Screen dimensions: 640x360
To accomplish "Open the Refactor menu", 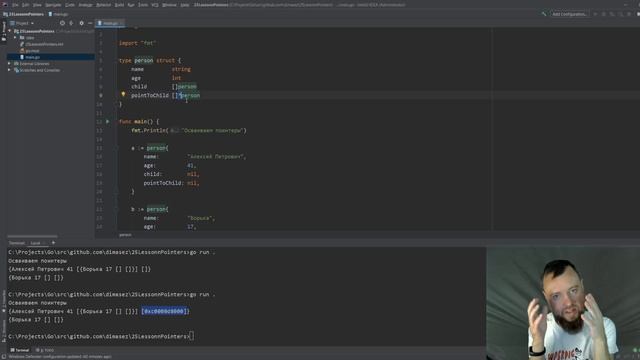I will (x=103, y=5).
